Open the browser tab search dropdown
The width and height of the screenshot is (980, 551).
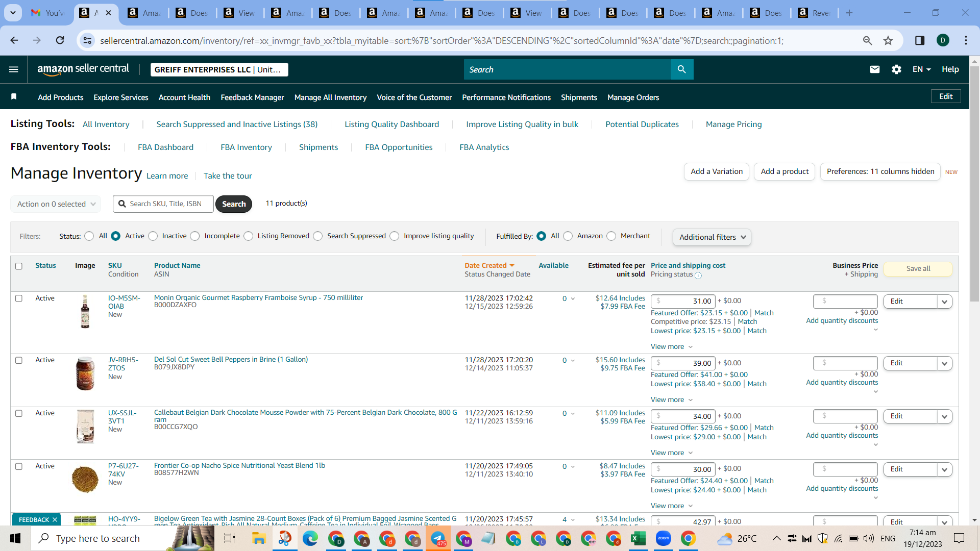point(13,13)
